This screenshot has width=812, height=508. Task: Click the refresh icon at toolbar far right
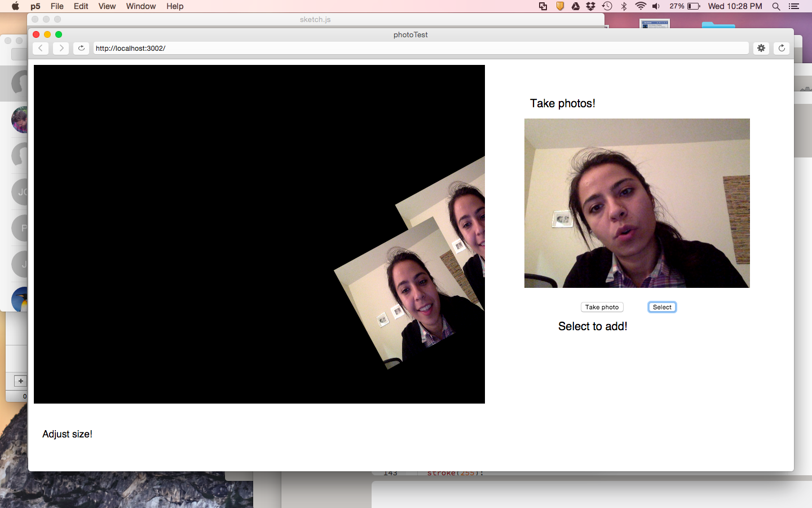pos(782,48)
